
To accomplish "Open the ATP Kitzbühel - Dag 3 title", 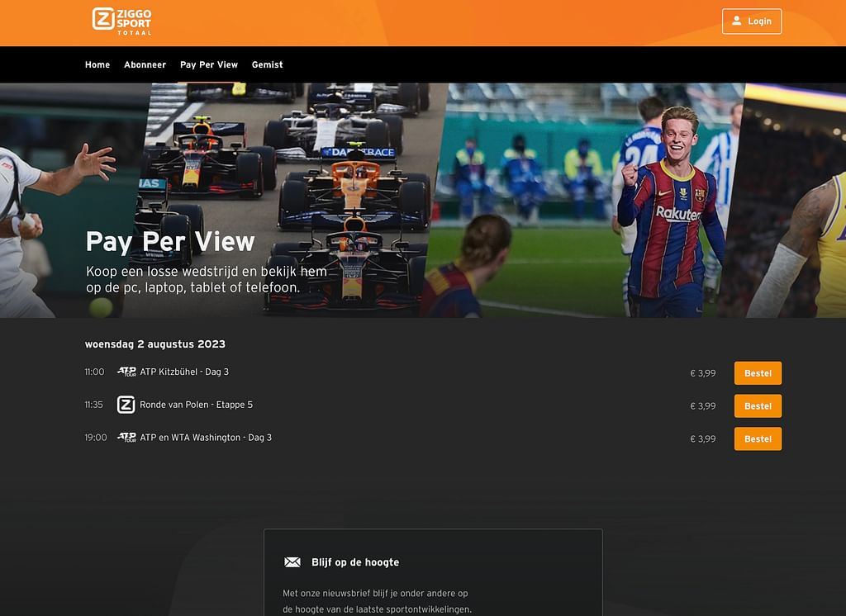I will tap(184, 372).
